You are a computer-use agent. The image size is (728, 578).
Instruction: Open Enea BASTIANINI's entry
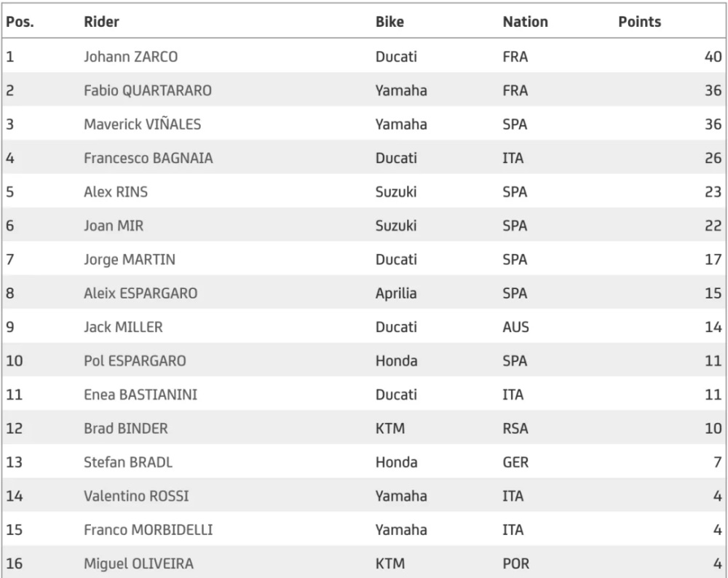[x=141, y=395]
